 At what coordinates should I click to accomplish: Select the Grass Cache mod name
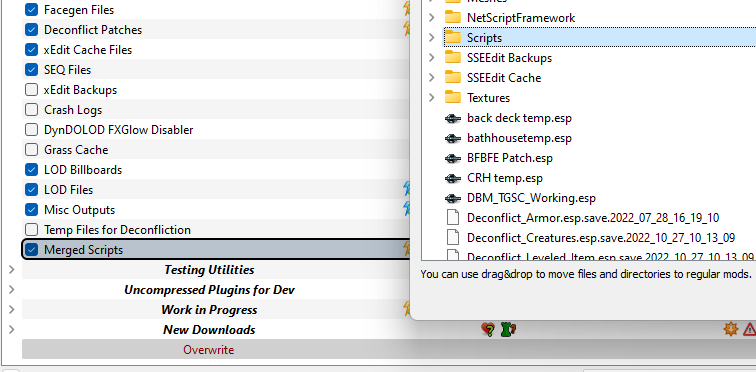[76, 150]
